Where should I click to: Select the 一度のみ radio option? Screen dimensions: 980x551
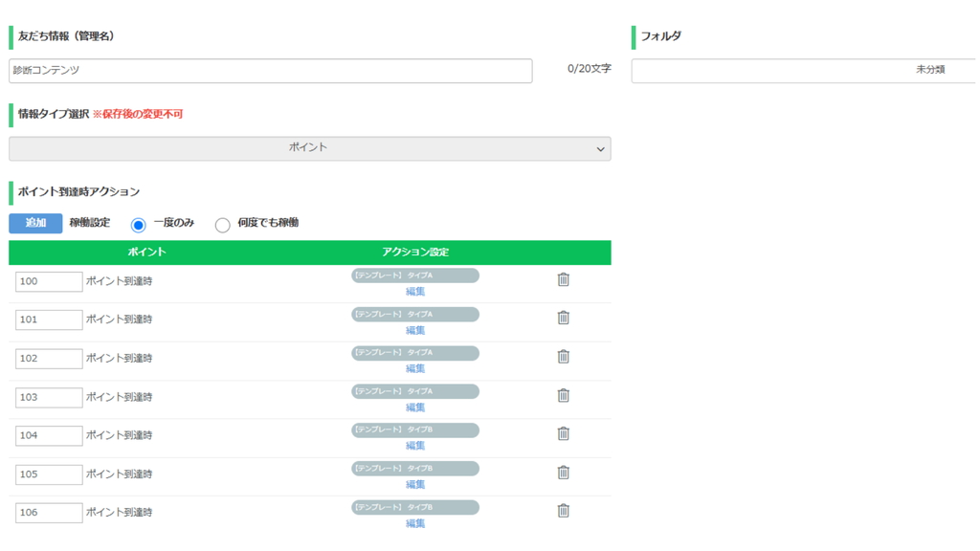[x=138, y=224]
